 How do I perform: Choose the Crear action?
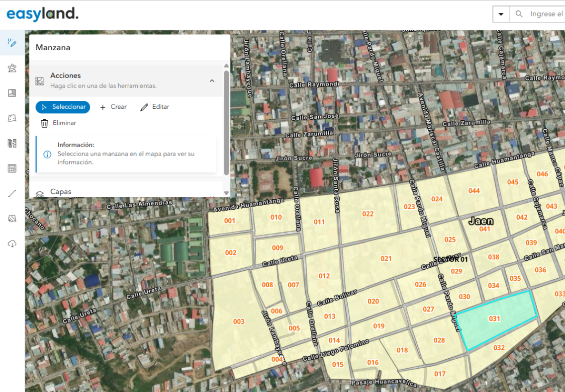113,107
